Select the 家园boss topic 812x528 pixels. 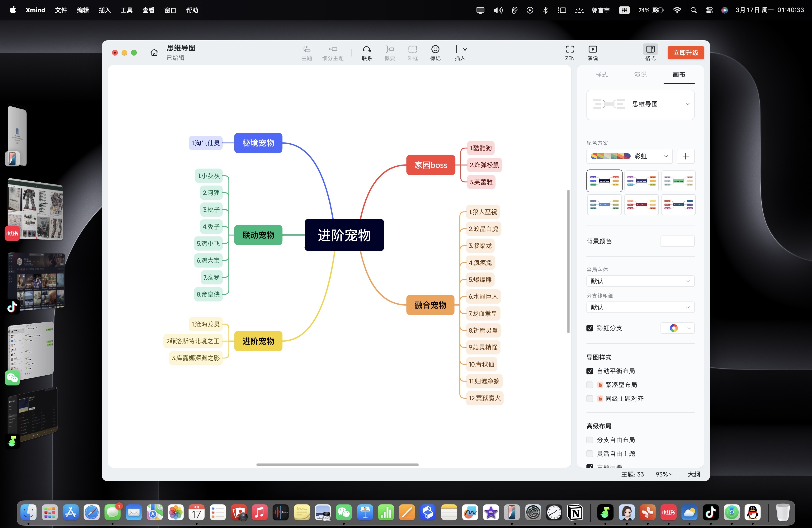click(430, 165)
